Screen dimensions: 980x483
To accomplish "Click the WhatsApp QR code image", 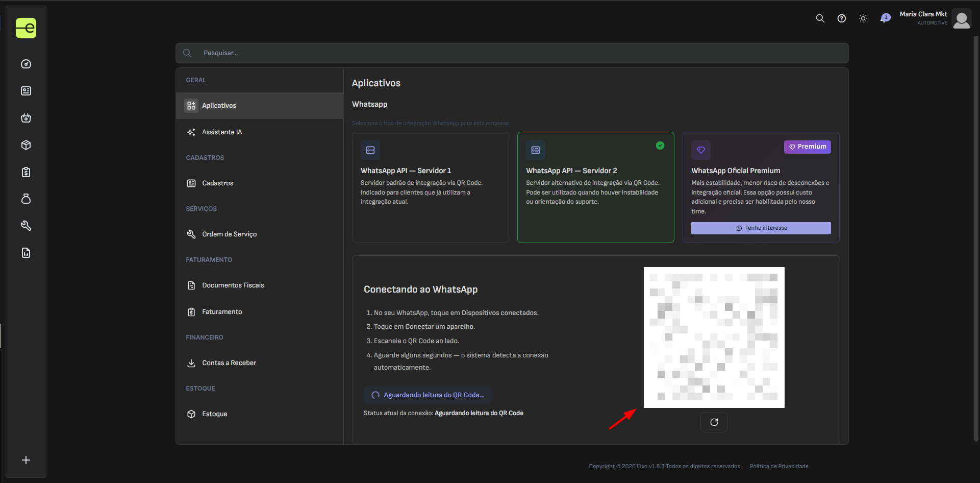I will point(714,337).
